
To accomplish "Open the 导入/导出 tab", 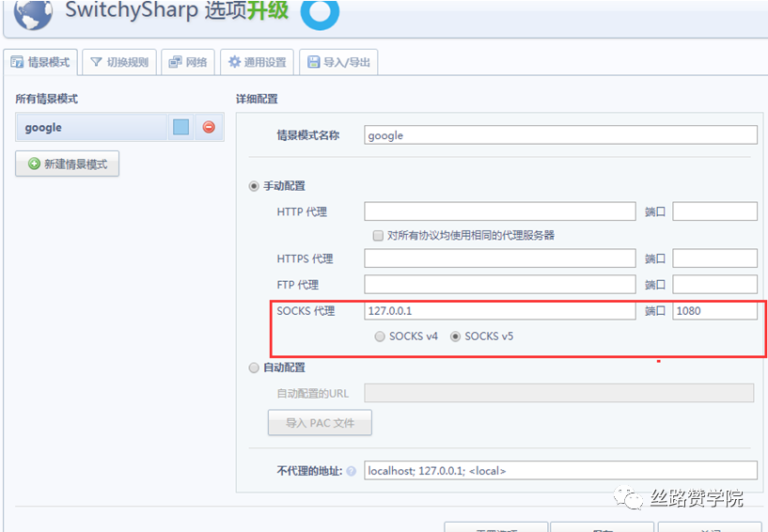I will click(x=338, y=62).
